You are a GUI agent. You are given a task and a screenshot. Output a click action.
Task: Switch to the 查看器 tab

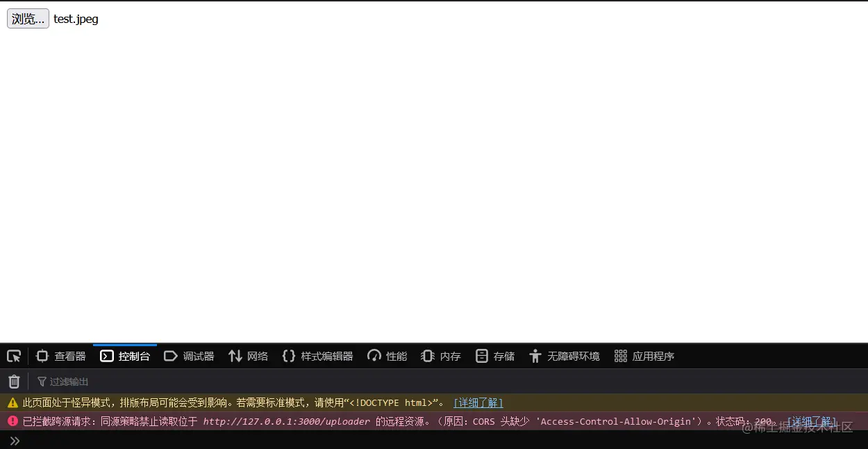(x=60, y=356)
